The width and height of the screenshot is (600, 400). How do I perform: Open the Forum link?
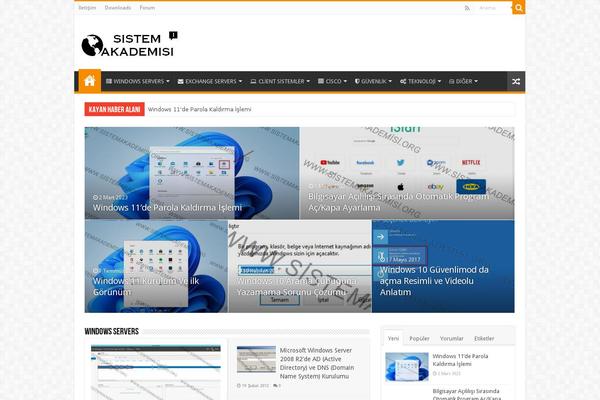tap(147, 8)
